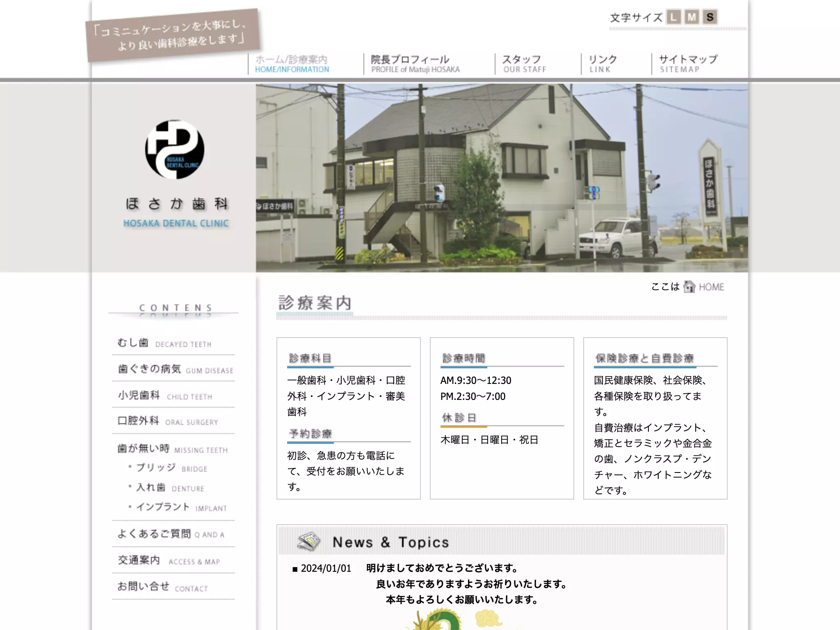Go to スタッフ OUR STAFF page
Viewport: 840px width, 630px height.
524,64
